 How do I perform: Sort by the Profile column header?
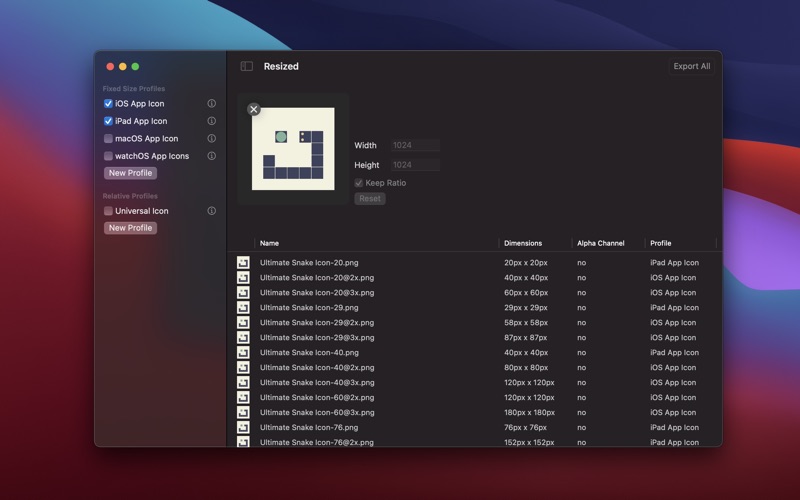click(x=661, y=243)
